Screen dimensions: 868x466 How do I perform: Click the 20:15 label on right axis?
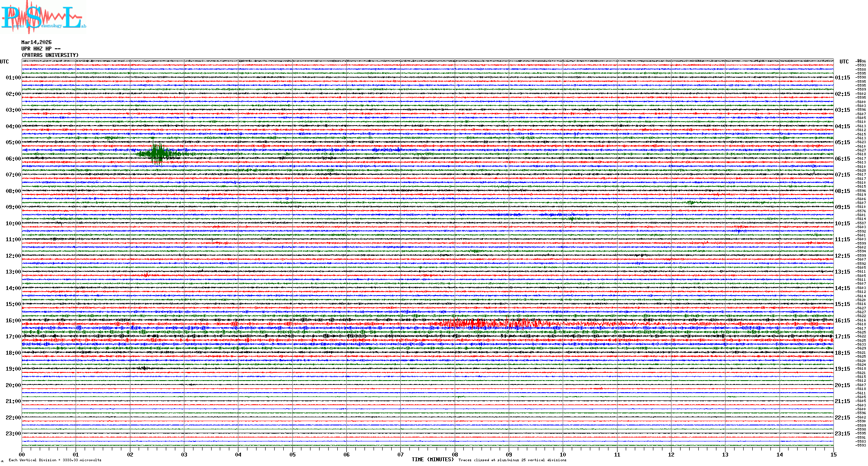[842, 385]
